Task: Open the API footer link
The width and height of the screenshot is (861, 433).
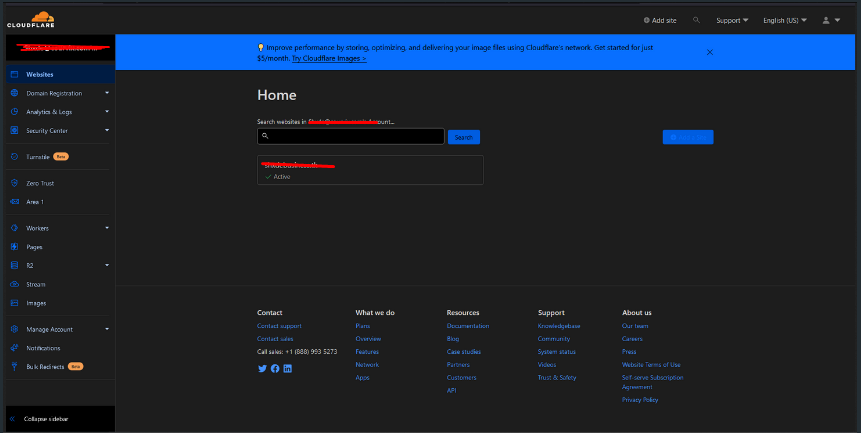Action: (451, 391)
